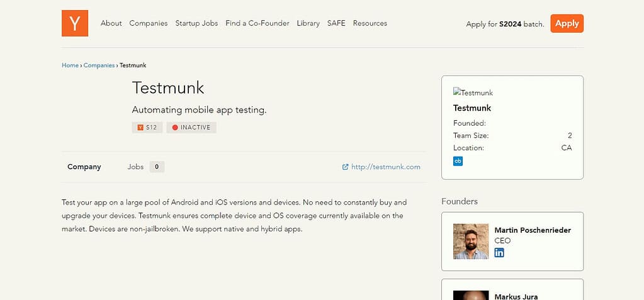Open the Library nav link

click(308, 23)
